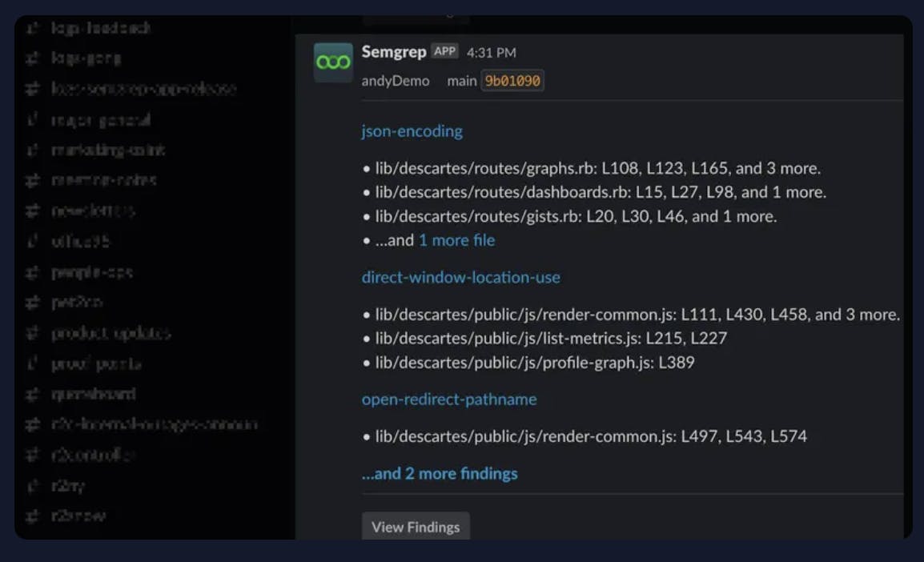Select the proof points channel
Image resolution: width=924 pixels, height=562 pixels.
pyautogui.click(x=96, y=364)
